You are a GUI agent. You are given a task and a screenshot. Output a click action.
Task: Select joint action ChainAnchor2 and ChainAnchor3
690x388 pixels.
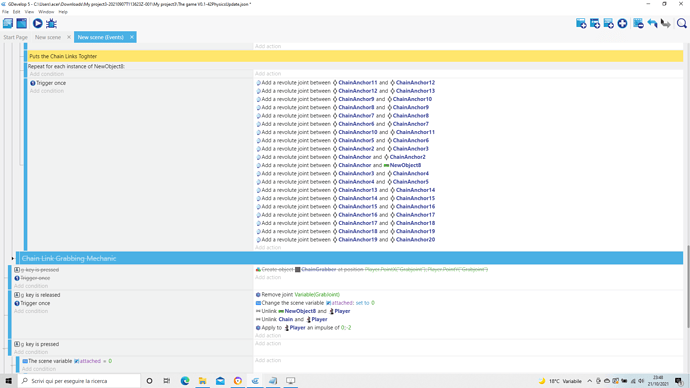pos(342,149)
